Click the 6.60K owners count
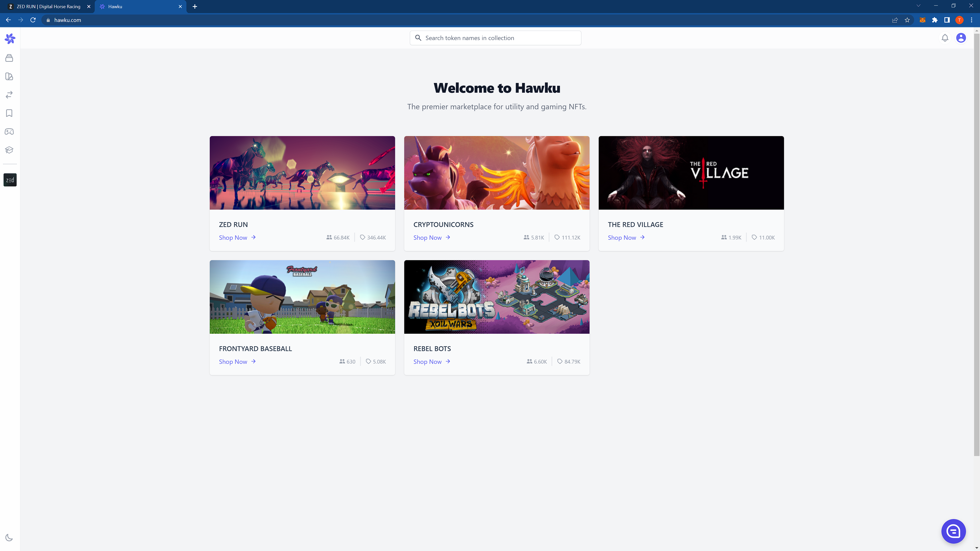This screenshot has width=980, height=551. tap(537, 362)
